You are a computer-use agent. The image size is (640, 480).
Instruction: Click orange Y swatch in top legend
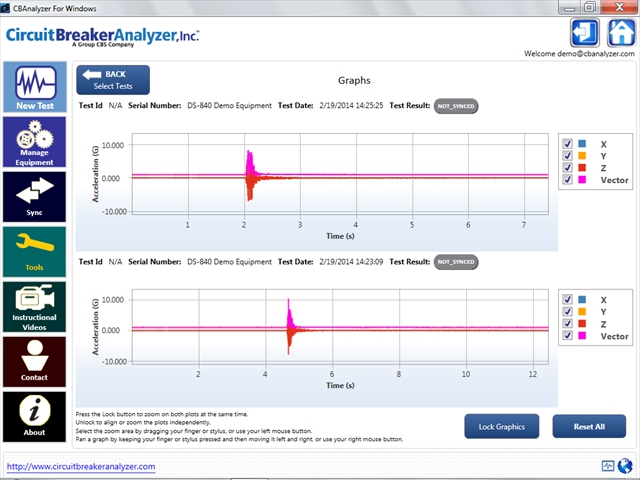582,156
